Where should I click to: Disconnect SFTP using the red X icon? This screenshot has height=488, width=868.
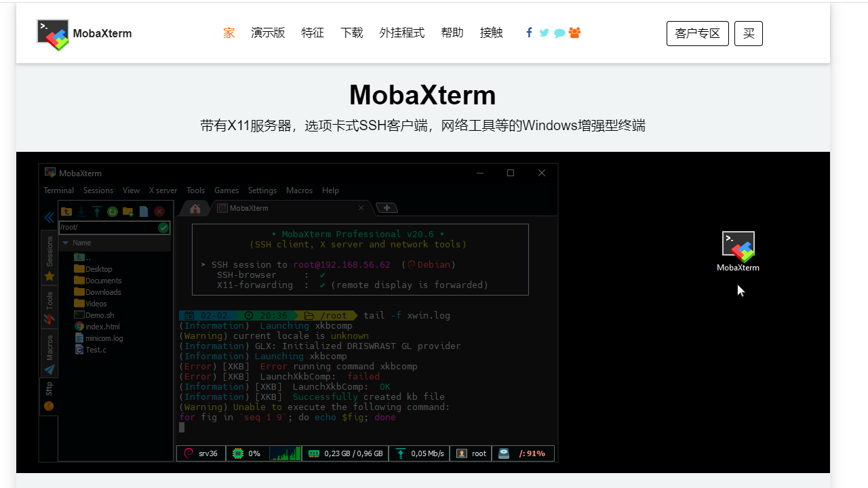click(x=159, y=211)
